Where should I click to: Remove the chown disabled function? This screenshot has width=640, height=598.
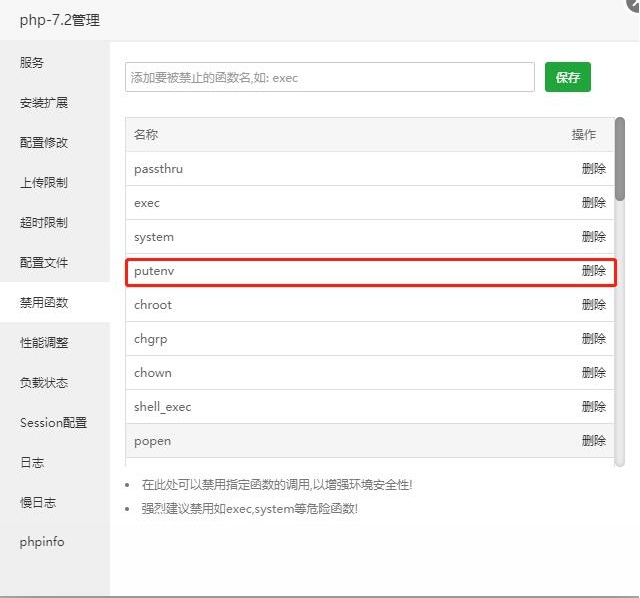click(x=593, y=373)
